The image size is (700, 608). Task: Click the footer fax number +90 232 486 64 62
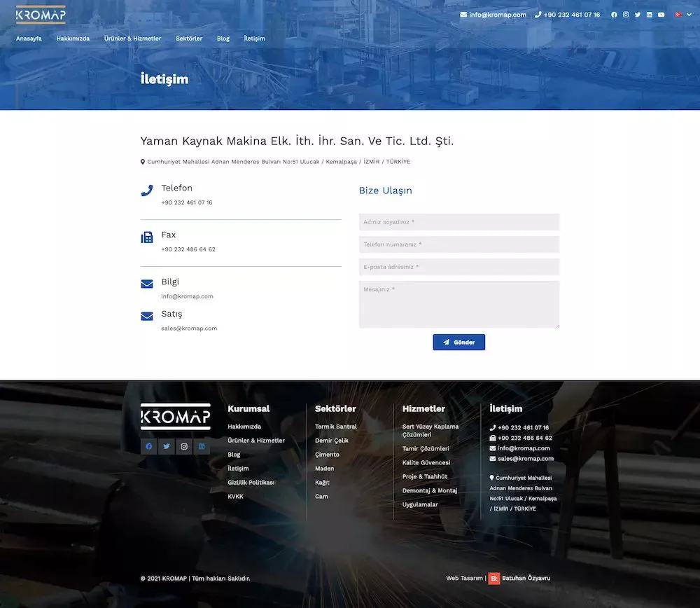point(525,438)
